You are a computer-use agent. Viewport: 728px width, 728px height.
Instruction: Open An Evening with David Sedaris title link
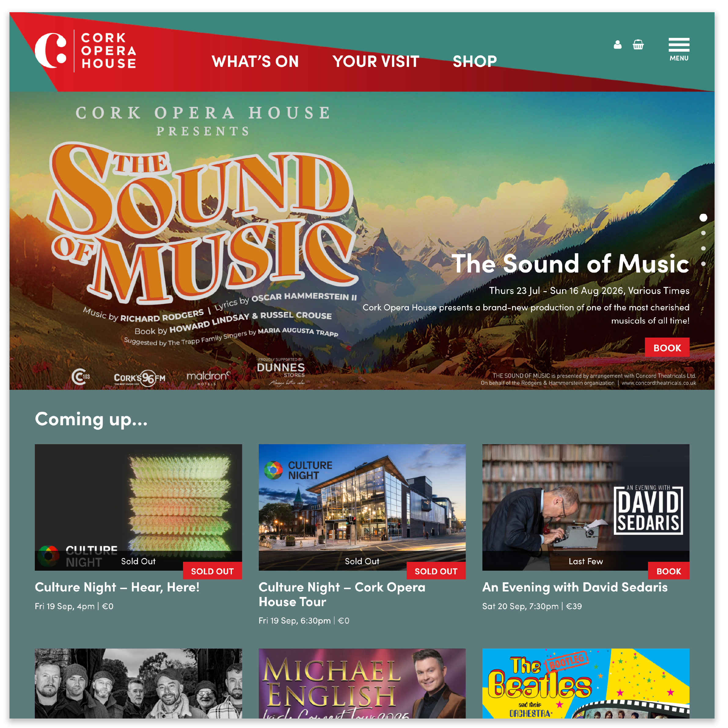coord(575,587)
